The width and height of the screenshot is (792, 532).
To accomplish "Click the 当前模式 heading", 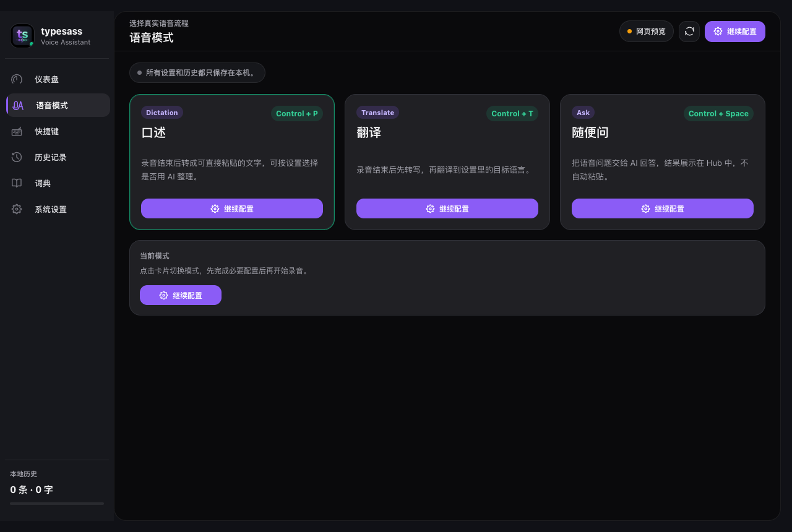I will point(155,255).
